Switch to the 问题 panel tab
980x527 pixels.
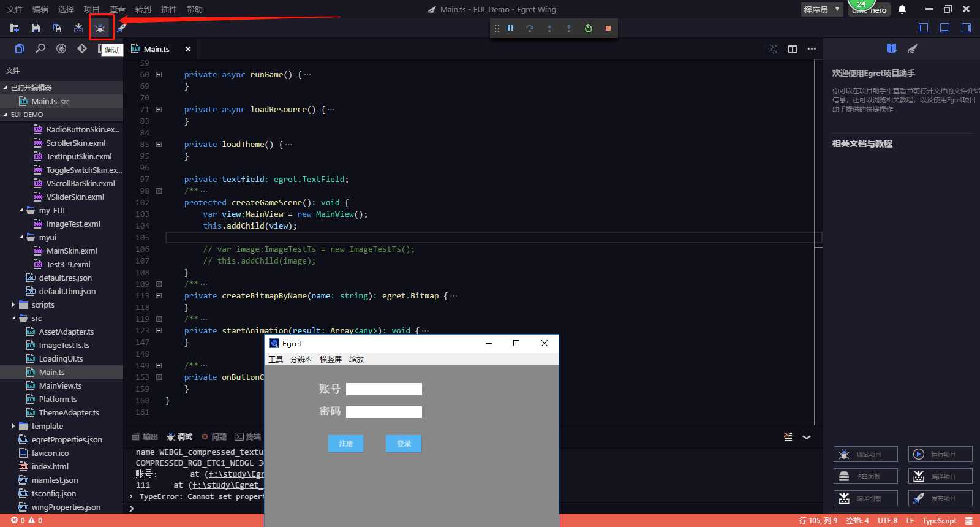coord(214,437)
